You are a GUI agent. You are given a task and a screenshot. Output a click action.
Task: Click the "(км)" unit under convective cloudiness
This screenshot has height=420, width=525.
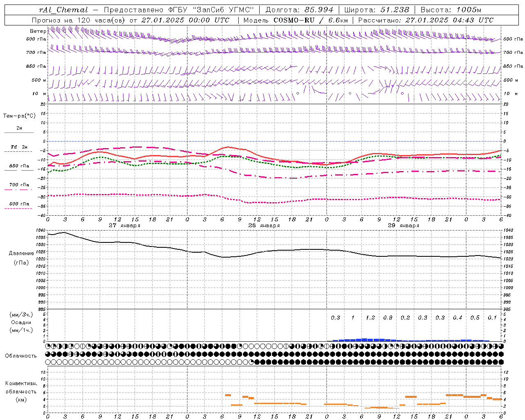(21, 399)
